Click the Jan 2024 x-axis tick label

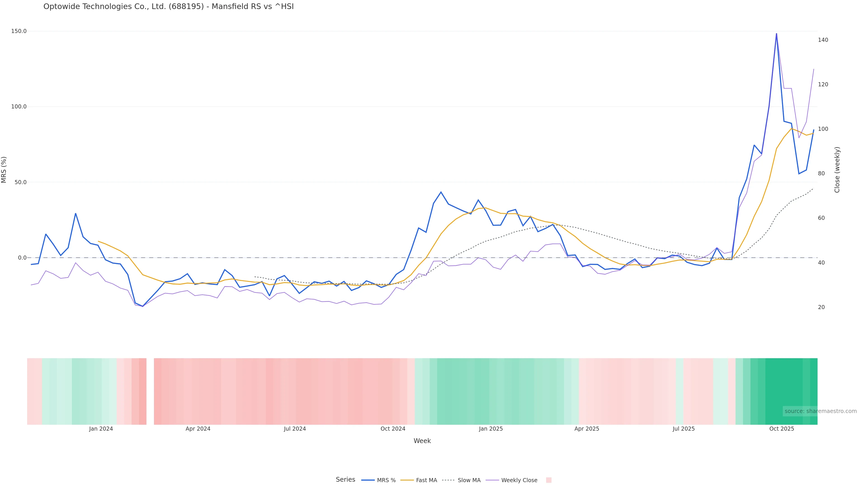101,429
